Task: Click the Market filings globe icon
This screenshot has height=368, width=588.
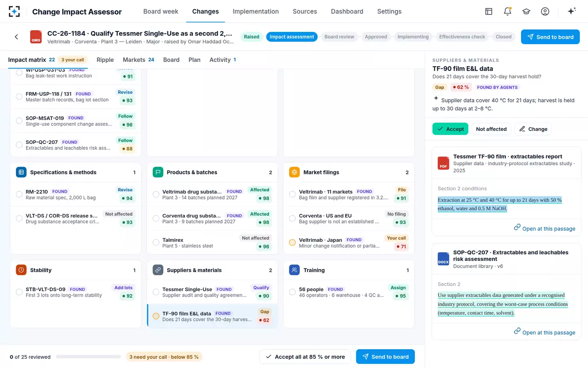Action: 294,172
